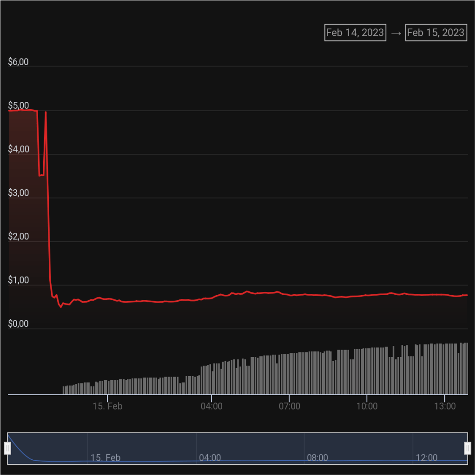Viewport: 476px width, 476px height.
Task: Click the $6,00 price axis label
Action: coord(18,62)
